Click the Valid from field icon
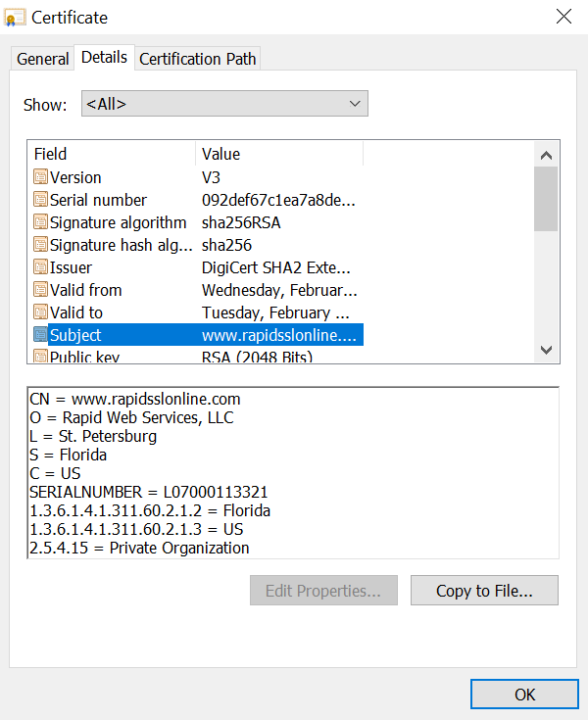 click(x=40, y=289)
